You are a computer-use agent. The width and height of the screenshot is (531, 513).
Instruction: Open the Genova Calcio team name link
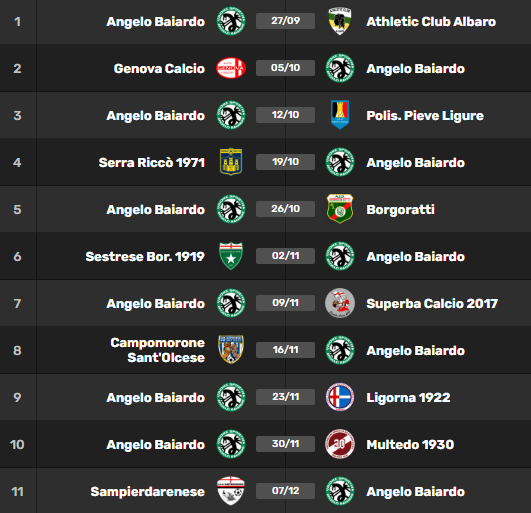click(159, 68)
